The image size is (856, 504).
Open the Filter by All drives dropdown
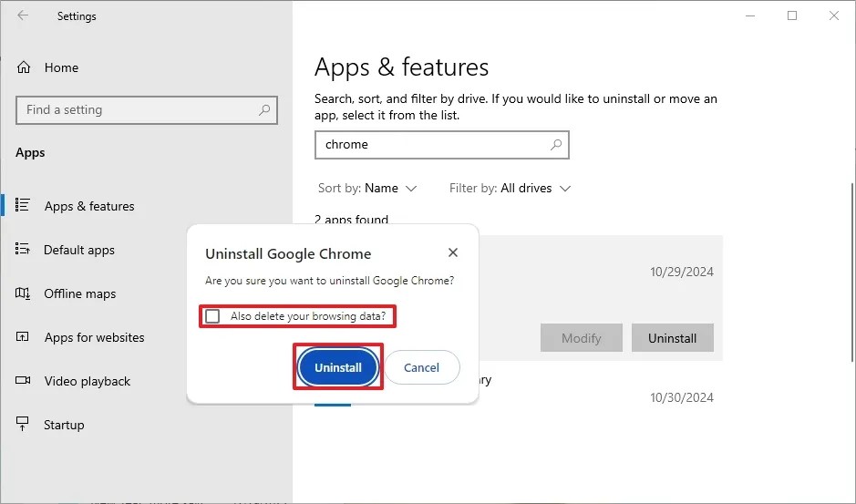coord(510,189)
